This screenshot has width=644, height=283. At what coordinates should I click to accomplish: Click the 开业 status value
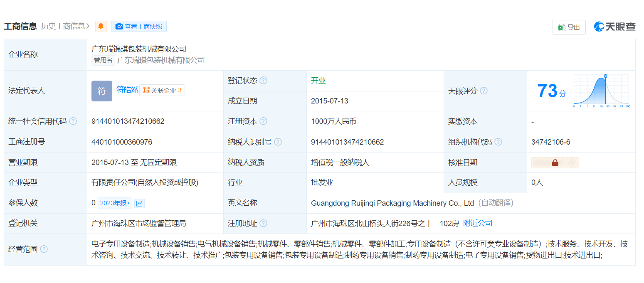pos(318,81)
